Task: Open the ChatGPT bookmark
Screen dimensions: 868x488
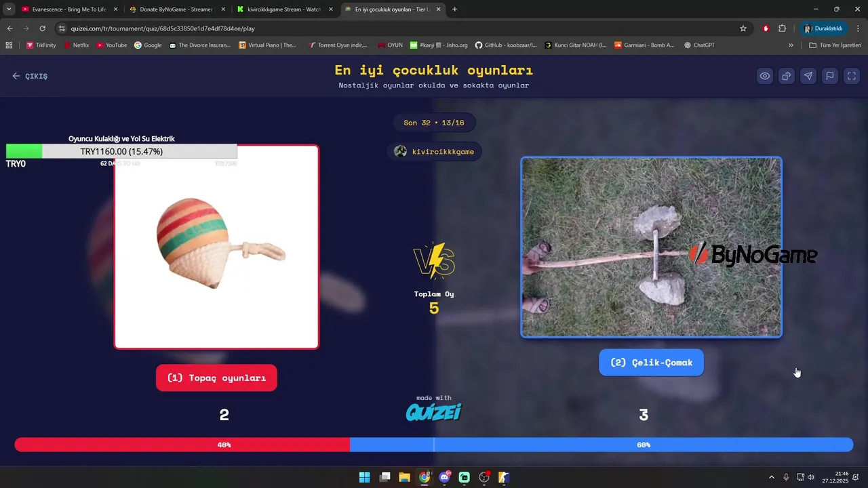Action: (x=699, y=45)
